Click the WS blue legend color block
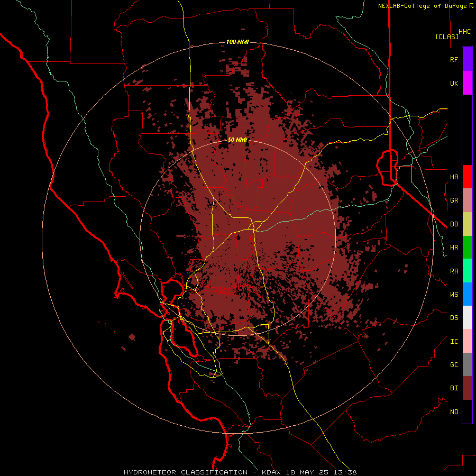476x476 pixels. 467,294
